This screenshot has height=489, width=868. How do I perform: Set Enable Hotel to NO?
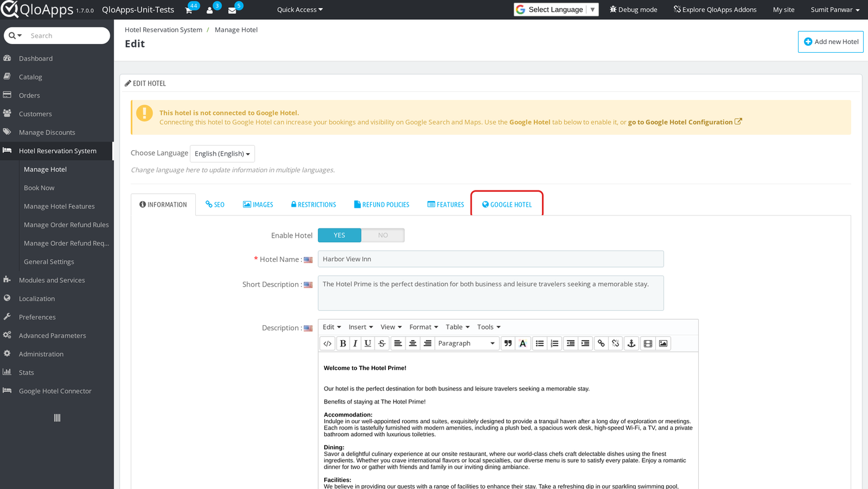383,235
